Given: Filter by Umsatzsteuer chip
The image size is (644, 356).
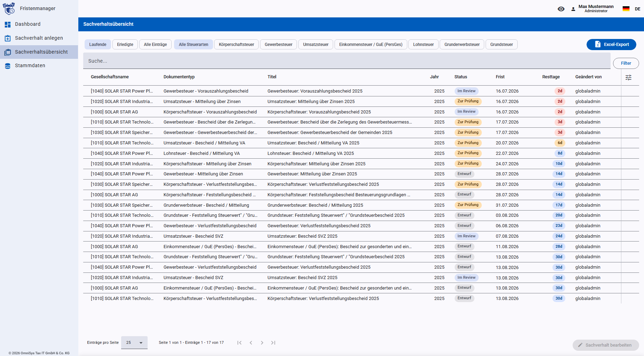Looking at the screenshot, I should [x=316, y=45].
